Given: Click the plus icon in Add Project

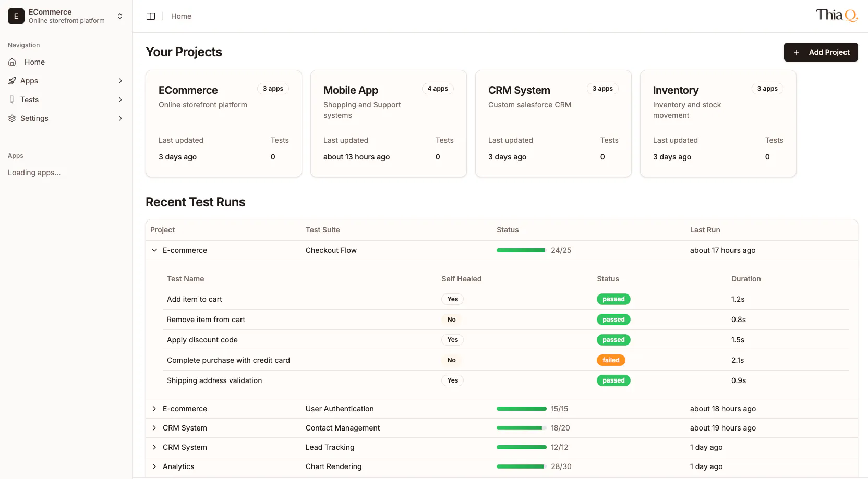Looking at the screenshot, I should pos(796,52).
